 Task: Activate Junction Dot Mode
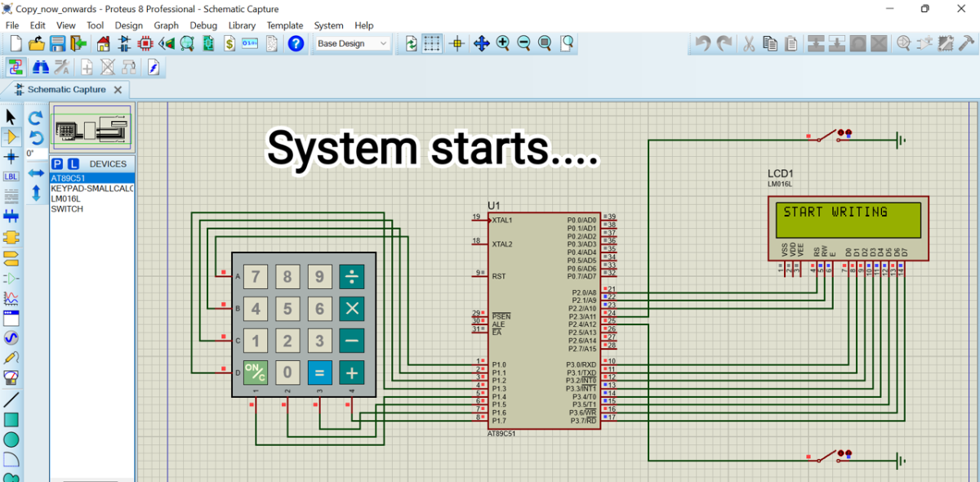[x=11, y=156]
